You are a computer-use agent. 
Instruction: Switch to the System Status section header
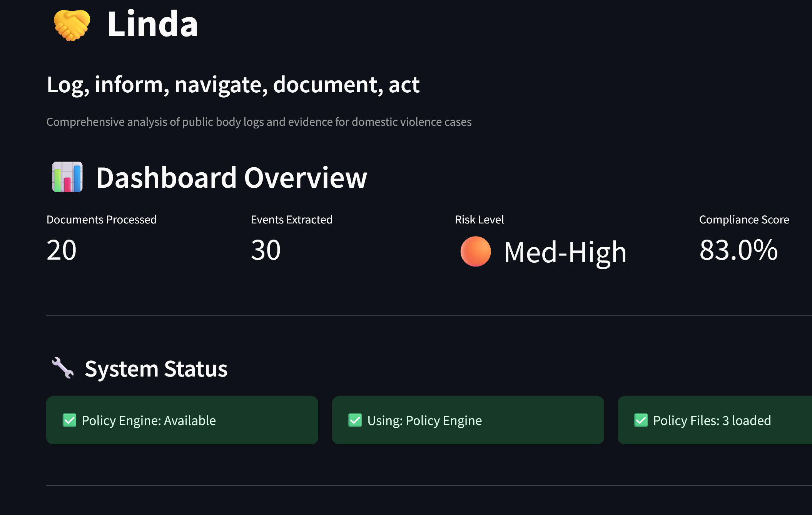point(156,368)
